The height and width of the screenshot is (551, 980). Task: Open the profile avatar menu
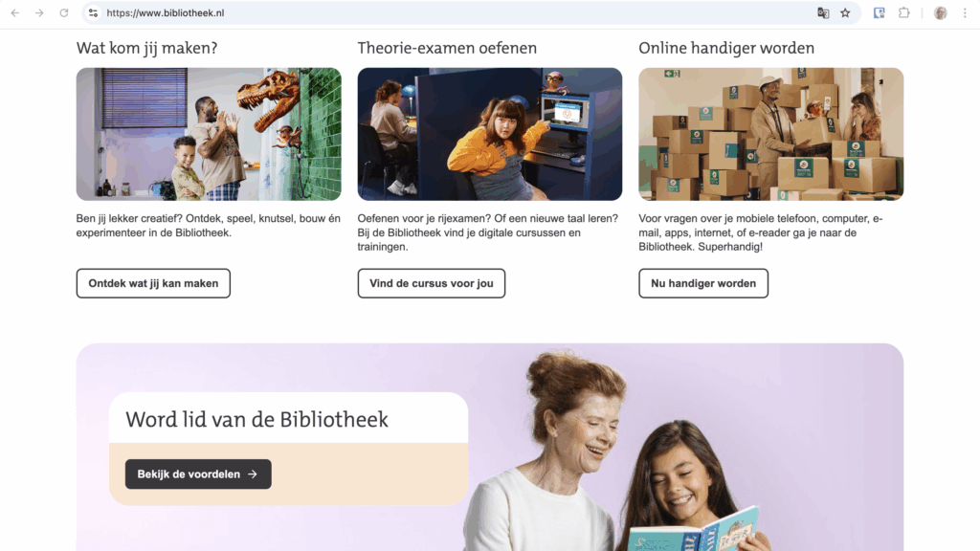(940, 12)
